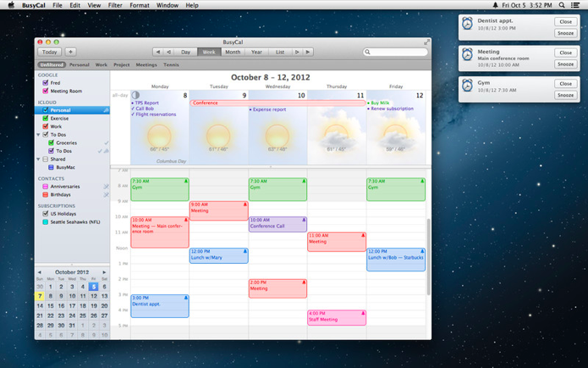Toggle the Groceries list checkbox

tap(51, 143)
